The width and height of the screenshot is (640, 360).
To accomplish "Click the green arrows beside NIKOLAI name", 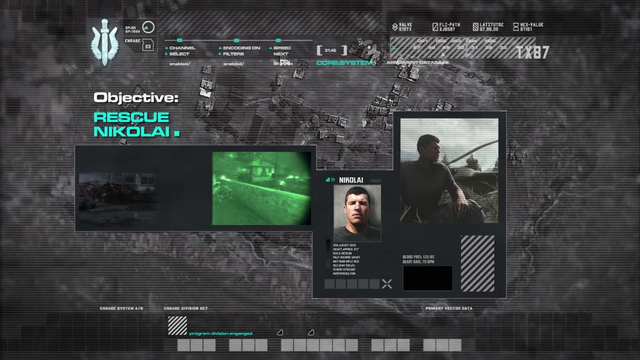I will coord(330,180).
